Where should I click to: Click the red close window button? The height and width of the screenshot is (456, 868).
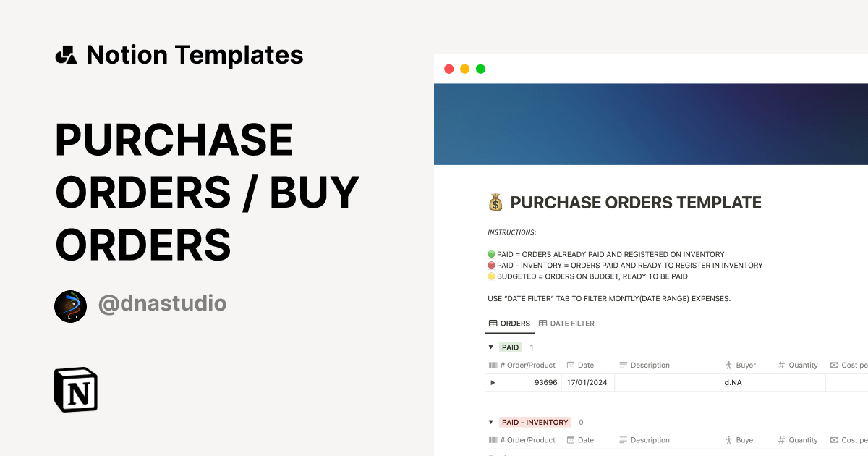point(448,69)
